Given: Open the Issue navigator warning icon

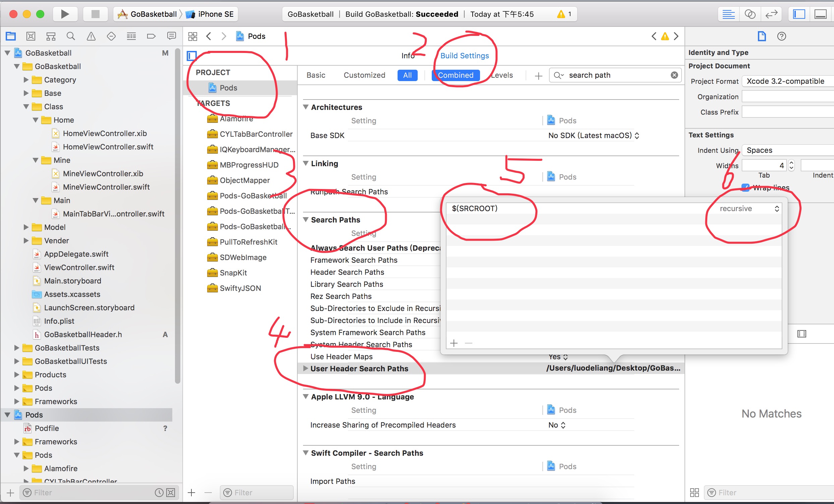Looking at the screenshot, I should [x=91, y=36].
